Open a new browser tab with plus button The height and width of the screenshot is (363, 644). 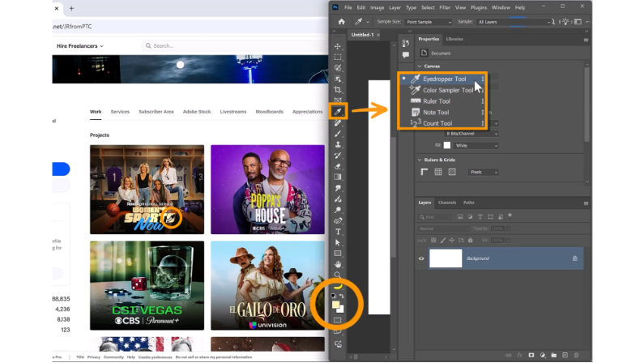[x=71, y=8]
